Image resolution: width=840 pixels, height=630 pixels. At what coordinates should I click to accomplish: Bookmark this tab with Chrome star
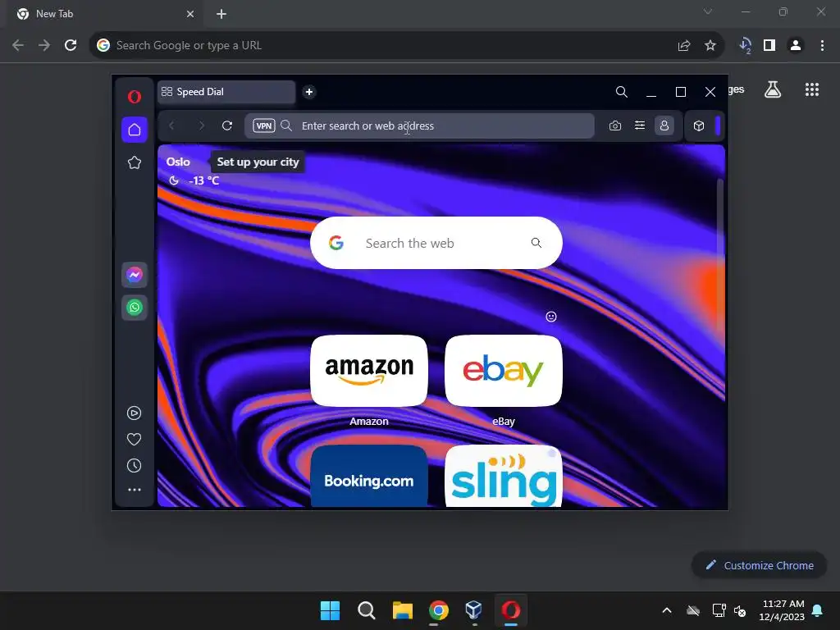[710, 46]
